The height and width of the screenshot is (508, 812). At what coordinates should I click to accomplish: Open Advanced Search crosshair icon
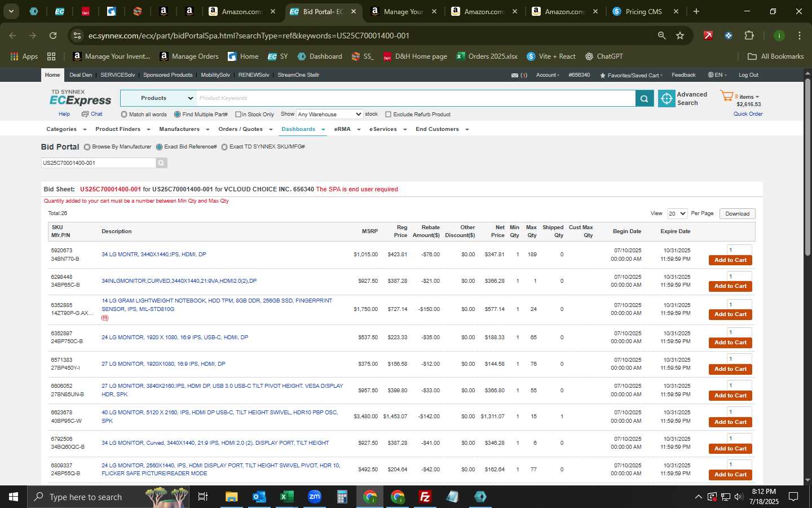click(x=667, y=98)
